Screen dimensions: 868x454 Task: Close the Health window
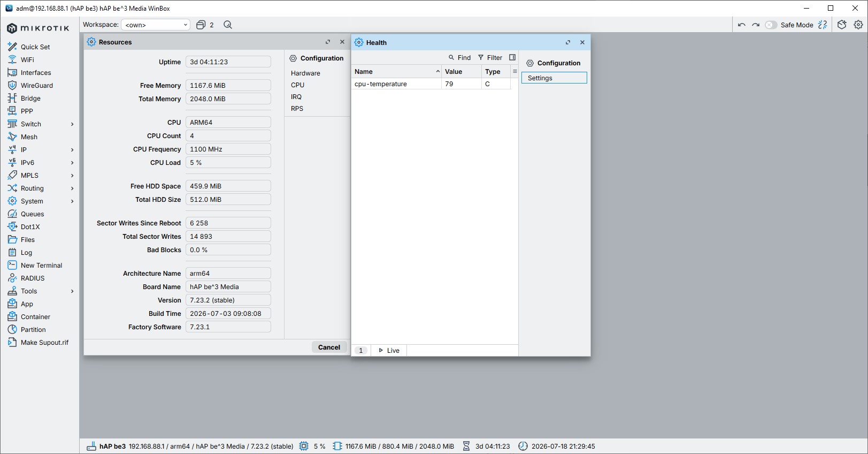(582, 42)
